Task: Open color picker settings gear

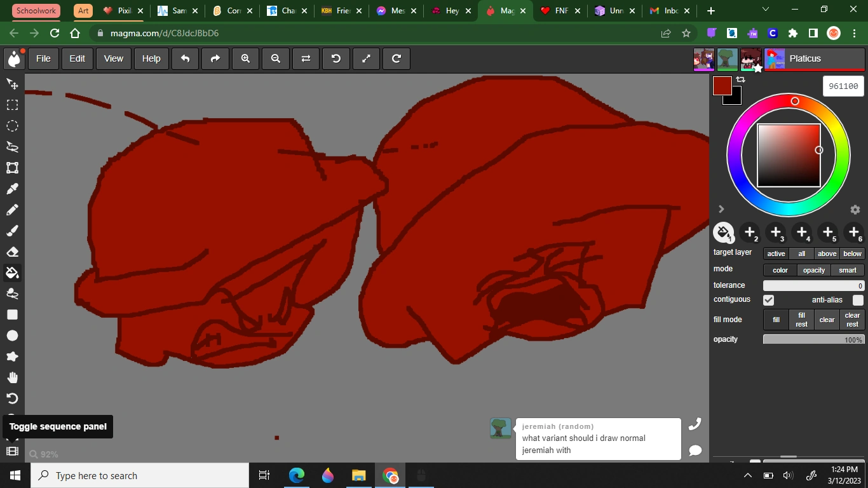Action: (x=855, y=210)
